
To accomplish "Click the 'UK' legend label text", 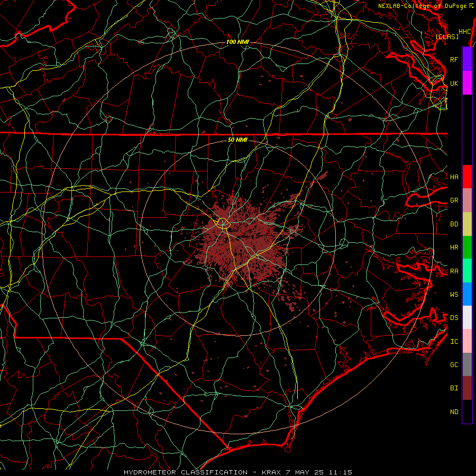I will pyautogui.click(x=454, y=83).
